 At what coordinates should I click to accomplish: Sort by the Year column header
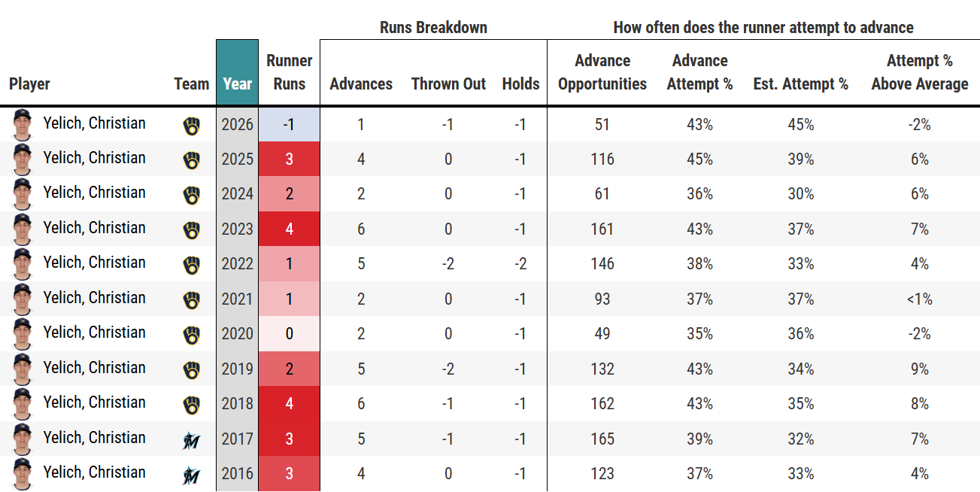pyautogui.click(x=237, y=84)
